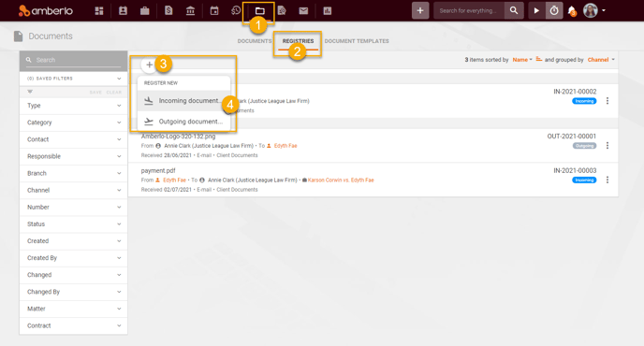Switch to the Registries tab
The width and height of the screenshot is (644, 346).
click(298, 41)
